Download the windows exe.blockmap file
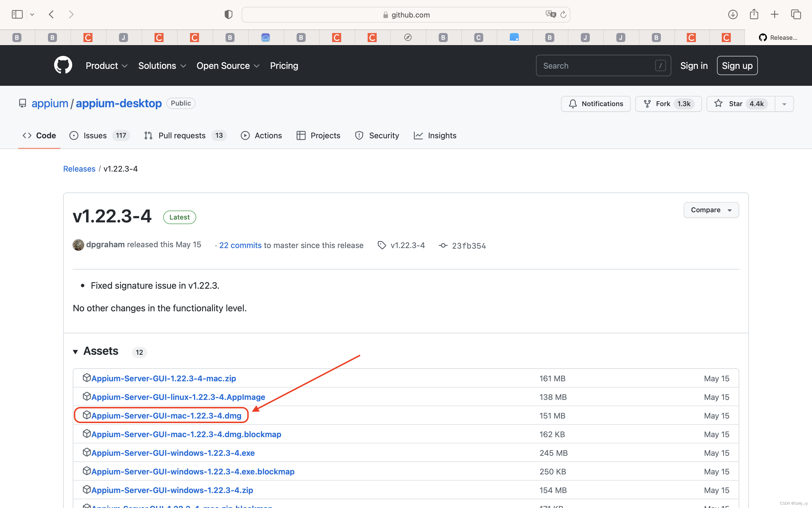The width and height of the screenshot is (812, 508). [x=193, y=471]
